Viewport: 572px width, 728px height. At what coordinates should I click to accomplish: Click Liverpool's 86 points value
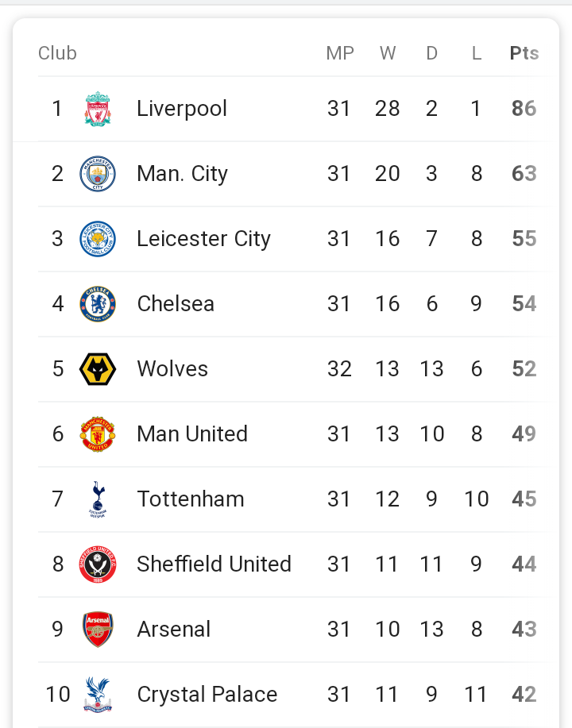click(x=524, y=109)
